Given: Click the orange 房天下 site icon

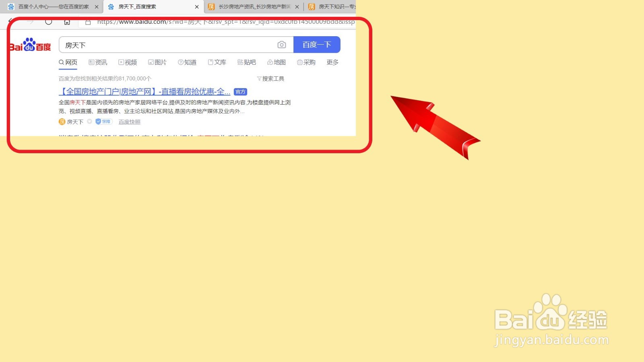Looking at the screenshot, I should 62,122.
